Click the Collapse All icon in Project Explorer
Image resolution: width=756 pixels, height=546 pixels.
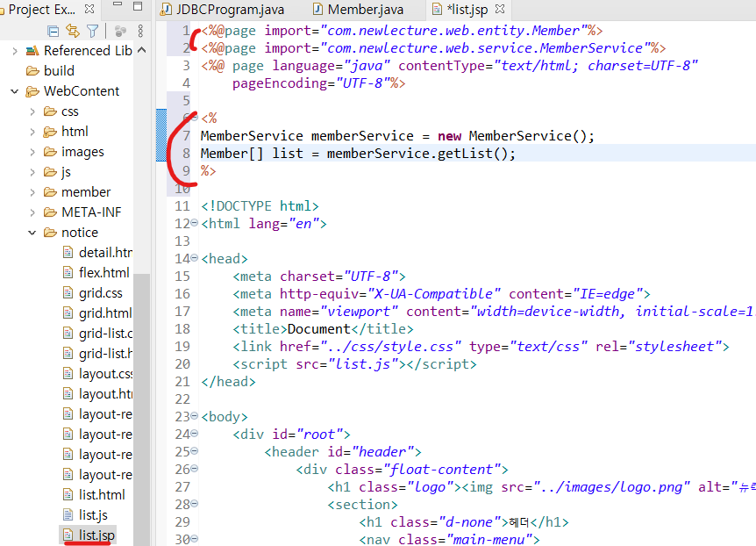pos(53,32)
